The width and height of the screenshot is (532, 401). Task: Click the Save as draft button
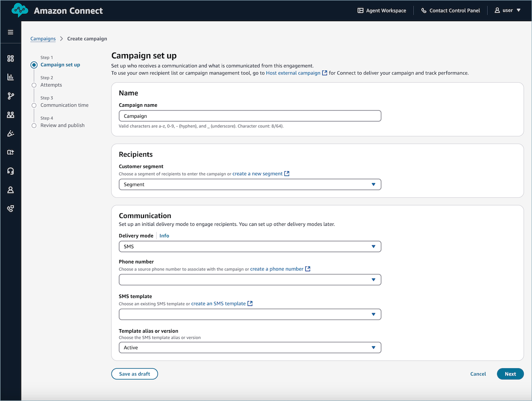click(135, 374)
